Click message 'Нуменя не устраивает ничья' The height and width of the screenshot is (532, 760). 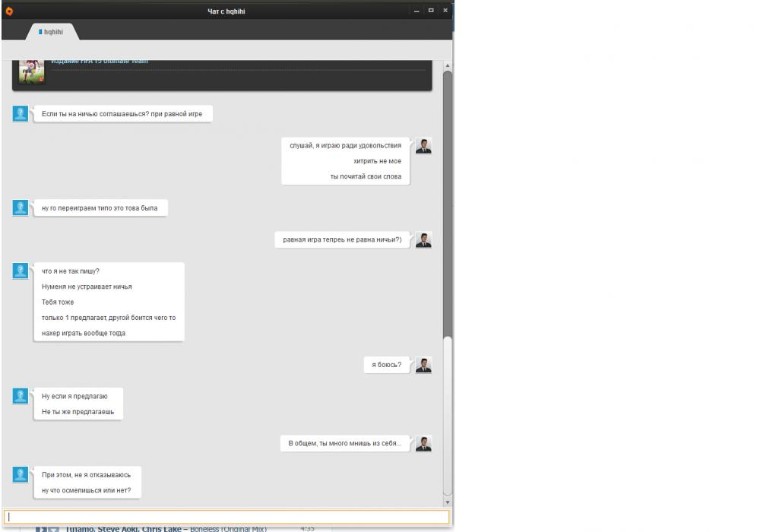87,287
